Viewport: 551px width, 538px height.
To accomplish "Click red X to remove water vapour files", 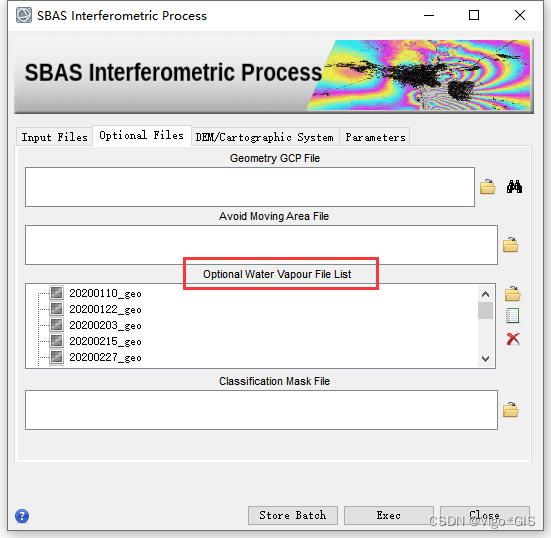I will pos(513,339).
